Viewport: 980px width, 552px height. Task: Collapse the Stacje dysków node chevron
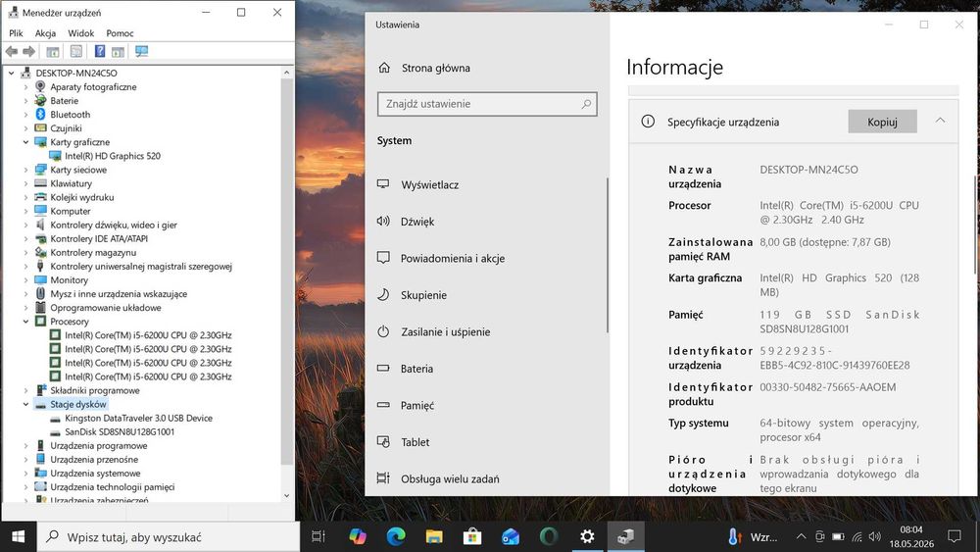click(25, 405)
